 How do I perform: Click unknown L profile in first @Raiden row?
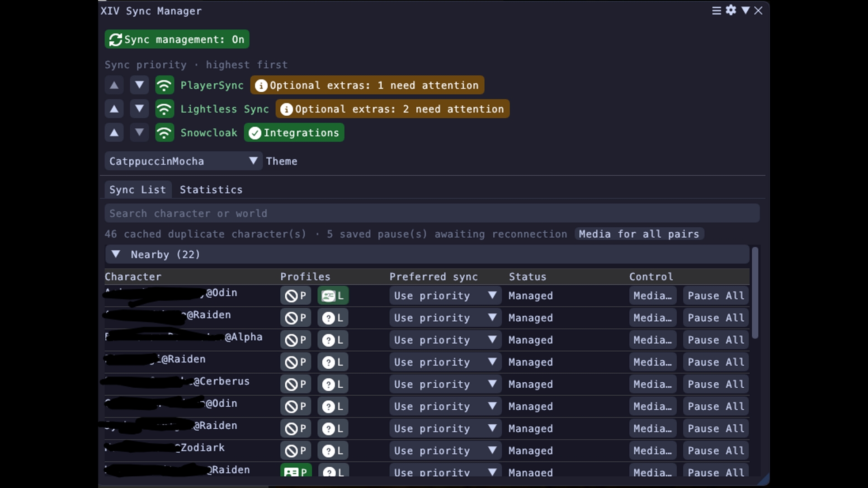333,318
